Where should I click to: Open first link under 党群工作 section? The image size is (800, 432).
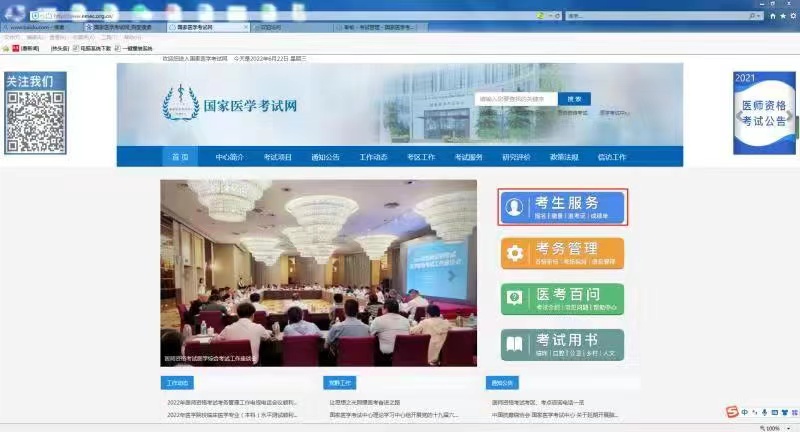[x=365, y=402]
